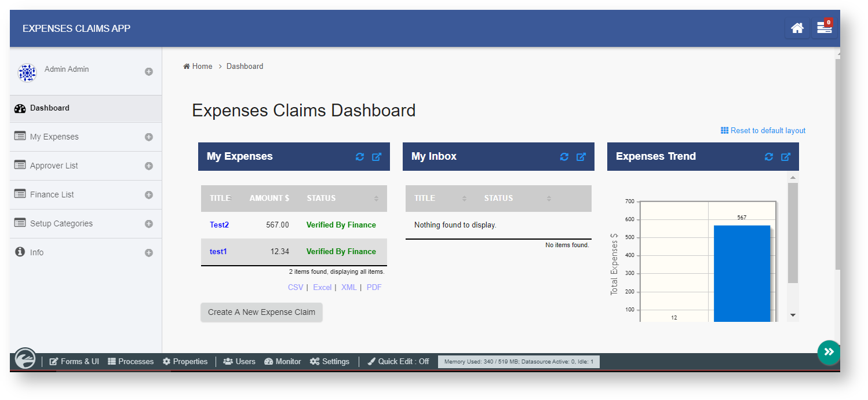Click Test2 Verified By Finance status

[341, 225]
